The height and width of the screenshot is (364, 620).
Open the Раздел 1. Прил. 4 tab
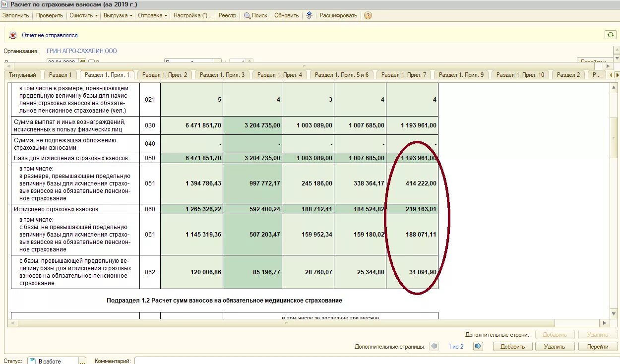(x=280, y=75)
